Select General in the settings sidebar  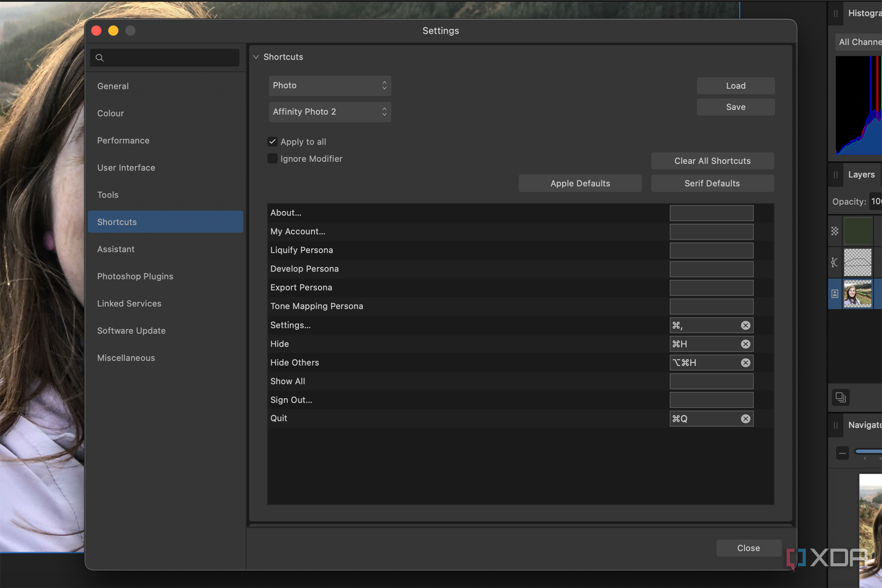[x=113, y=86]
